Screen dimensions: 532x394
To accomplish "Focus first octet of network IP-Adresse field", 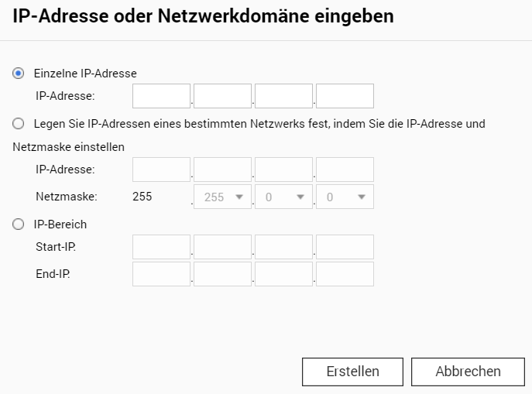I will [161, 170].
